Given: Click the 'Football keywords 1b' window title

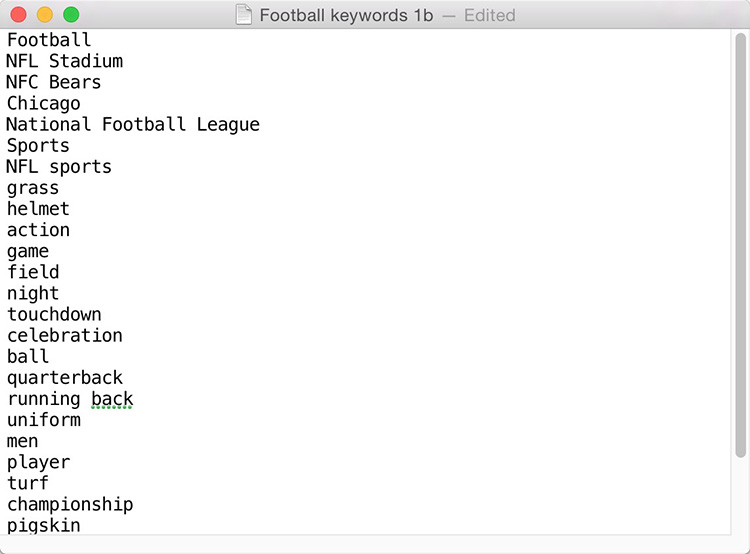Looking at the screenshot, I should coord(346,15).
